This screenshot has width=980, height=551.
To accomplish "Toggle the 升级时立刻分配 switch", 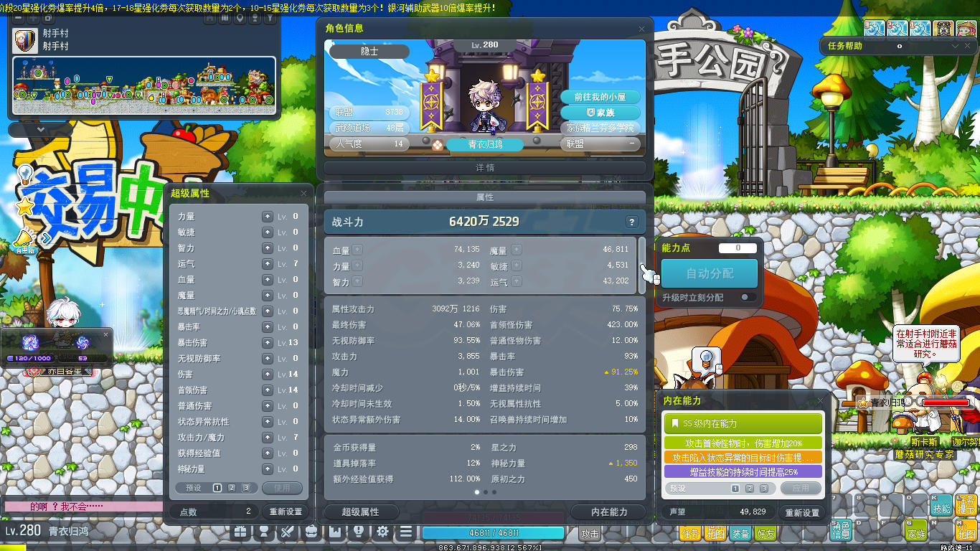I will coord(747,297).
